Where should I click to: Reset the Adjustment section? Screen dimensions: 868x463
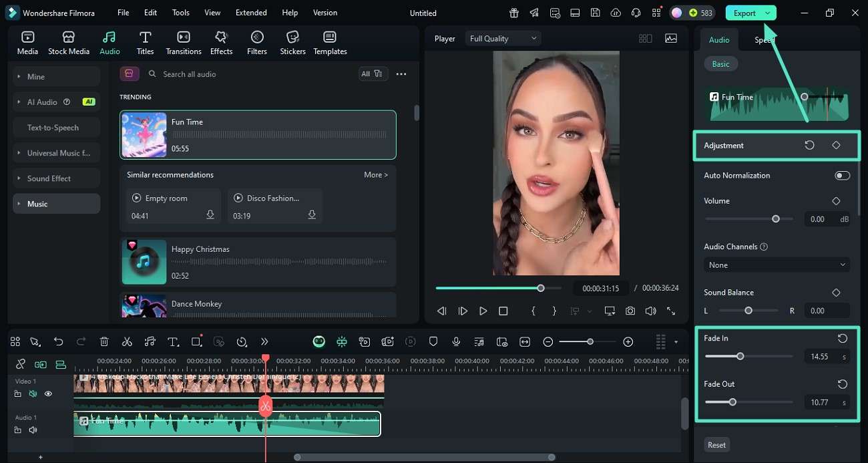(809, 145)
